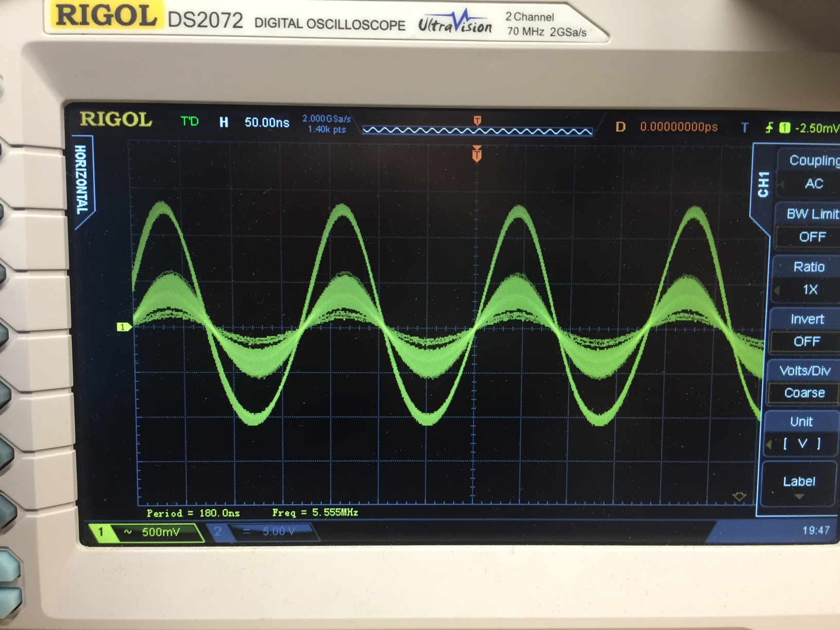Open the probe Ratio 1X selector
The width and height of the screenshot is (840, 630).
(x=807, y=278)
